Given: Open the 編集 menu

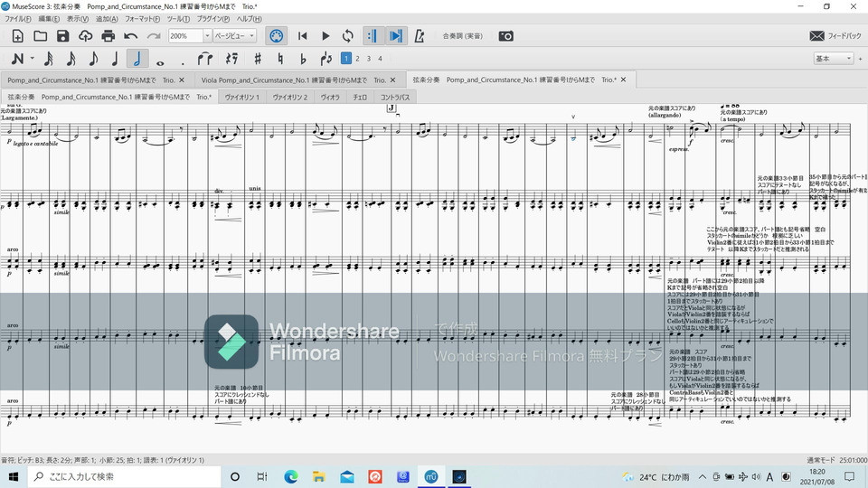Looking at the screenshot, I should tap(49, 19).
